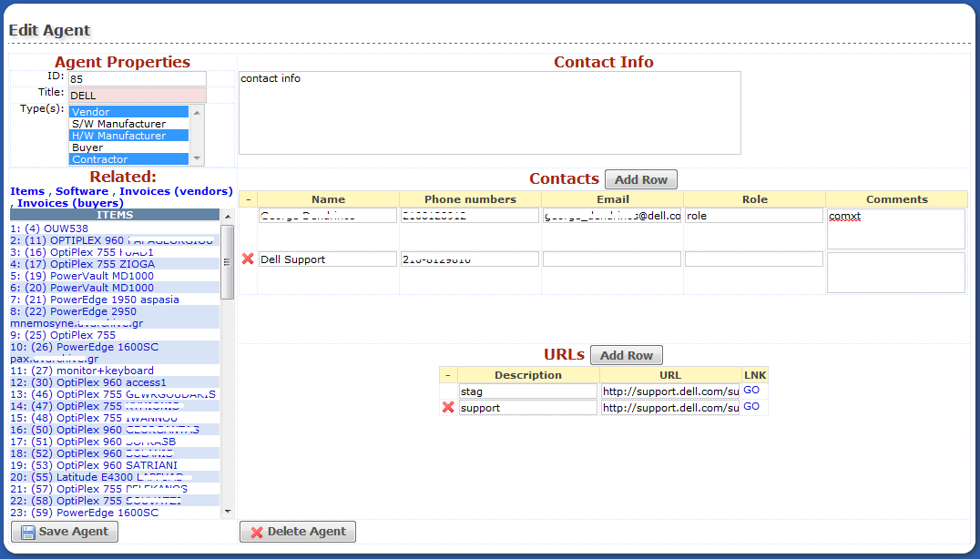
Task: Click the LNK column header
Action: (755, 375)
